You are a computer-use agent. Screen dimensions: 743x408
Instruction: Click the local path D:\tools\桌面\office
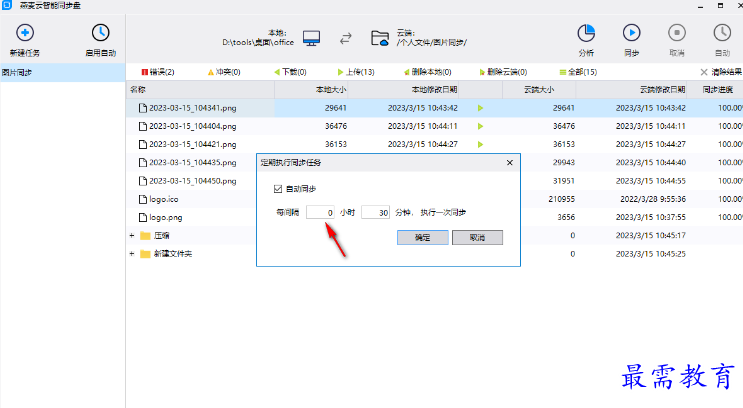pyautogui.click(x=258, y=43)
